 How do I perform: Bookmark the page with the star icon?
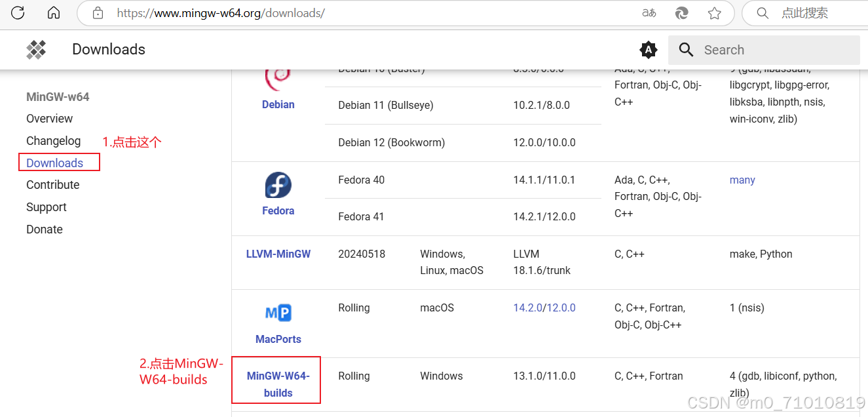click(715, 12)
